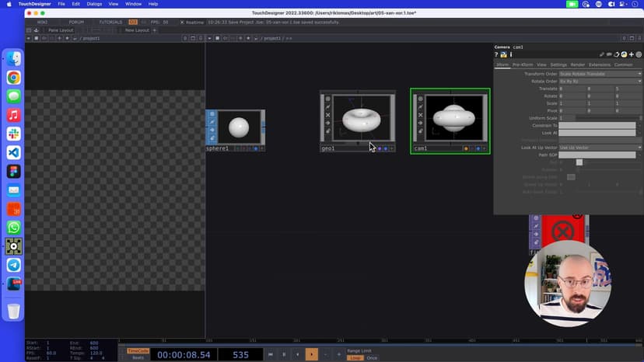Enable the Once range limit option
The width and height of the screenshot is (644, 362).
click(372, 358)
